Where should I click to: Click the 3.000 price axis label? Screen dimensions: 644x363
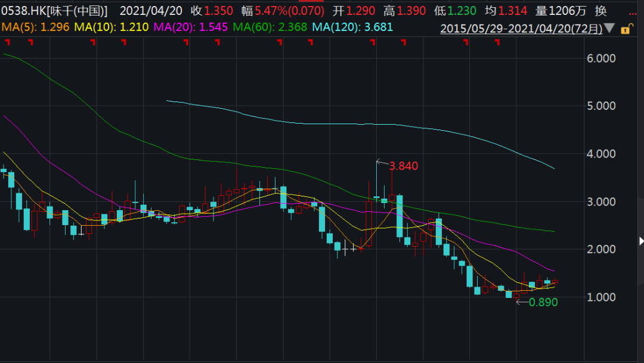pyautogui.click(x=601, y=201)
